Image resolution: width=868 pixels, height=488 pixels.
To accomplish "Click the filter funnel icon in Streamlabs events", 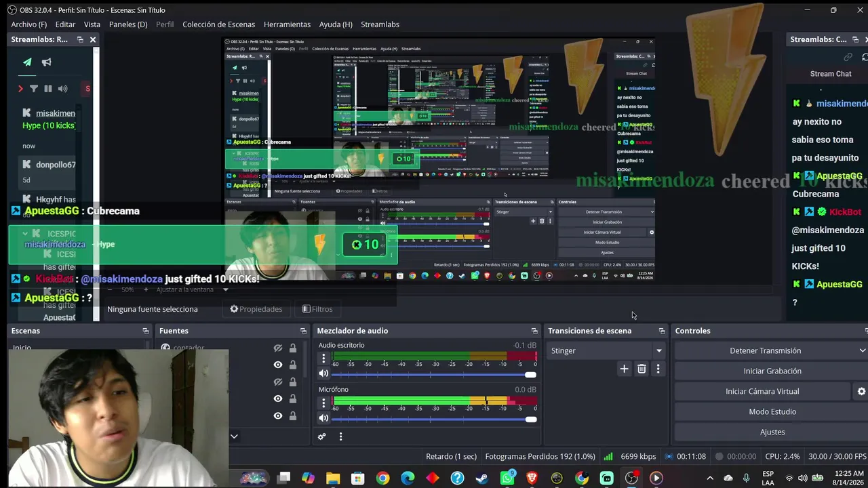I will point(35,89).
